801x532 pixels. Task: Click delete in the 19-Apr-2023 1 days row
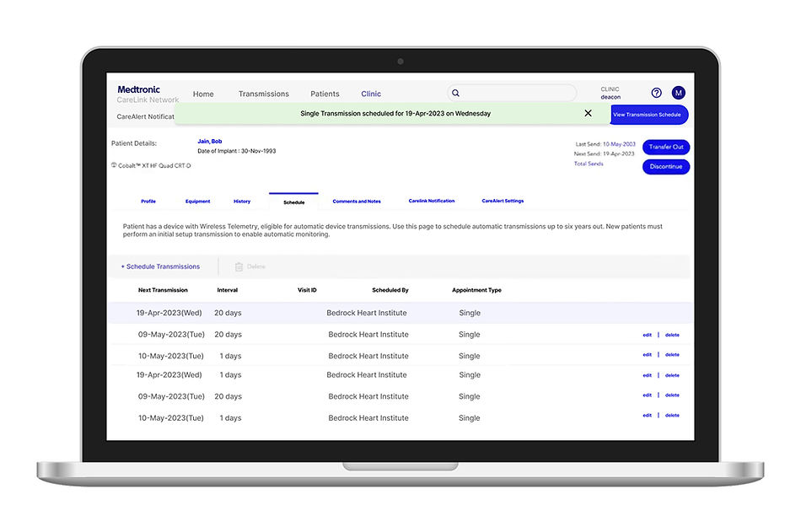pos(672,376)
